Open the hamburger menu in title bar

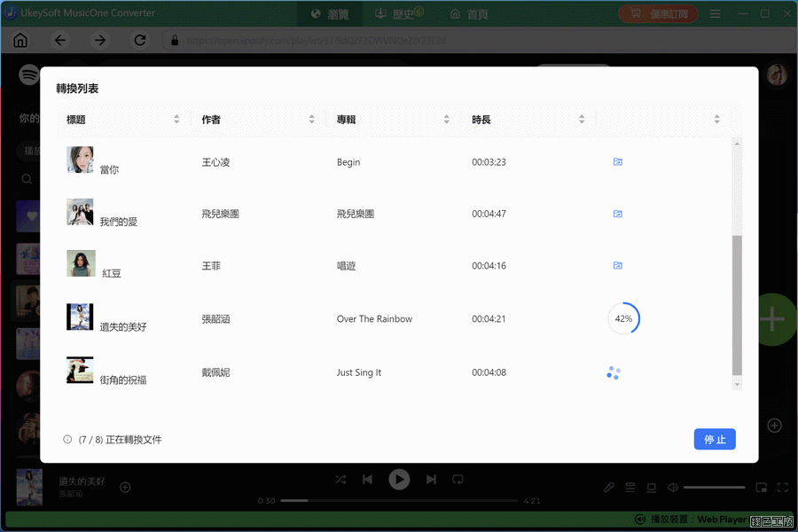716,14
